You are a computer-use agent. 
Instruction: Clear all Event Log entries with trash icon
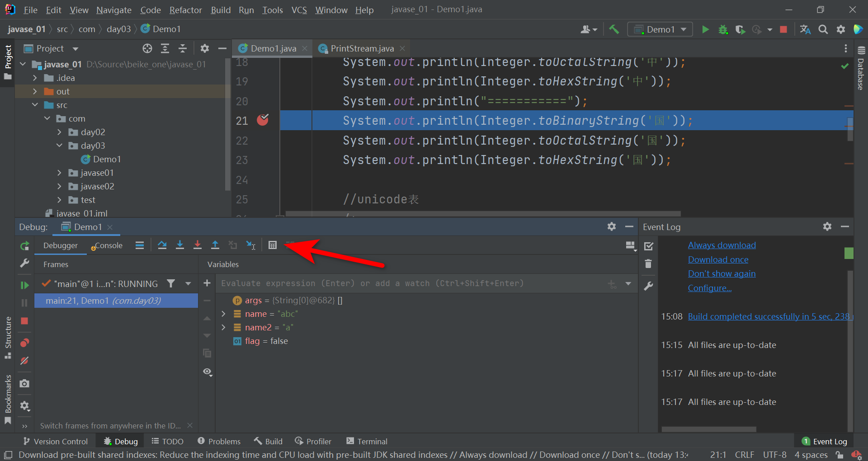pyautogui.click(x=648, y=263)
